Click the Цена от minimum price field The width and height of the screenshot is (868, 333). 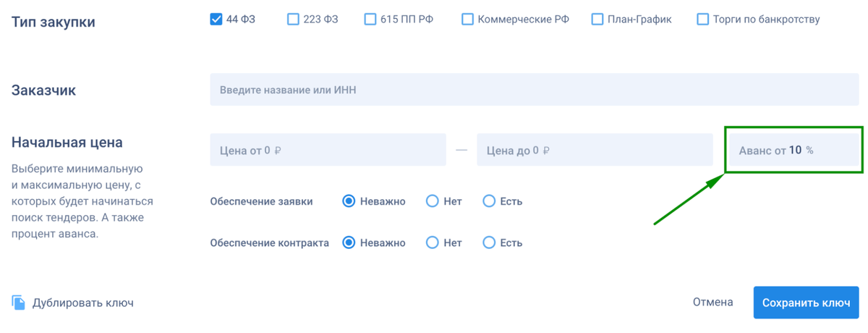[328, 151]
